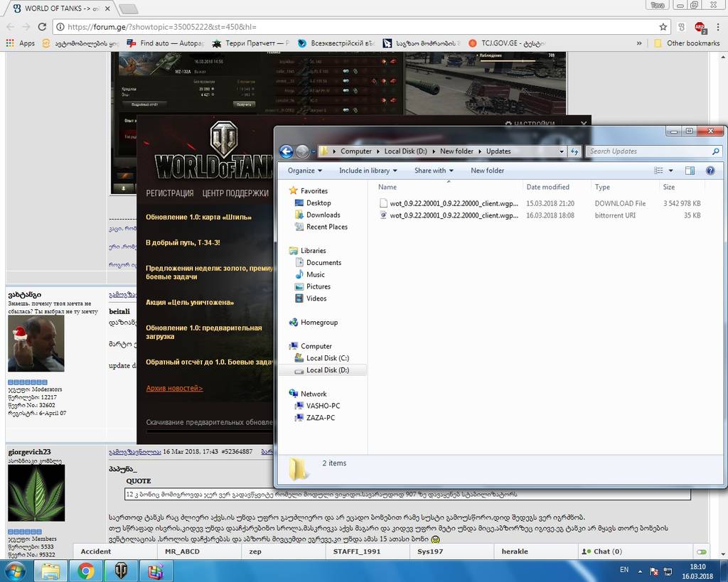Select Network in the navigation pane
This screenshot has width=728, height=582.
pos(313,394)
